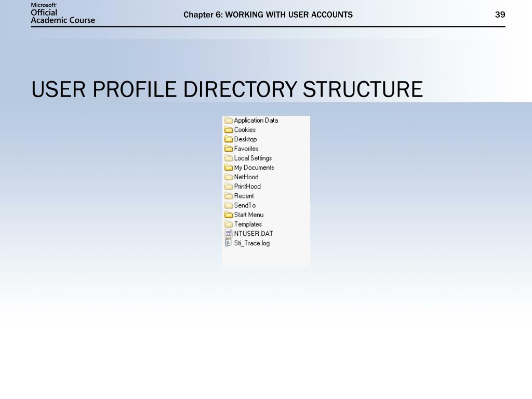The height and width of the screenshot is (399, 532).
Task: Select the 'Desktop' label
Action: 245,139
